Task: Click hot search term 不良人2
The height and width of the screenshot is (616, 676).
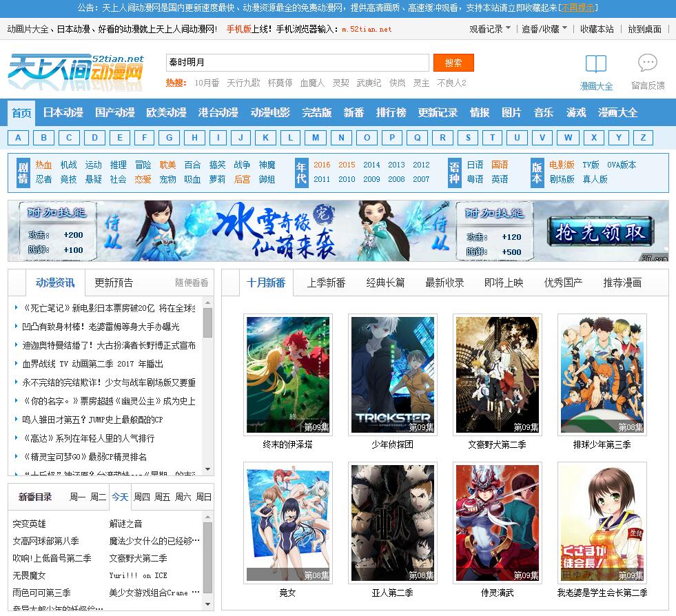Action: pos(451,83)
